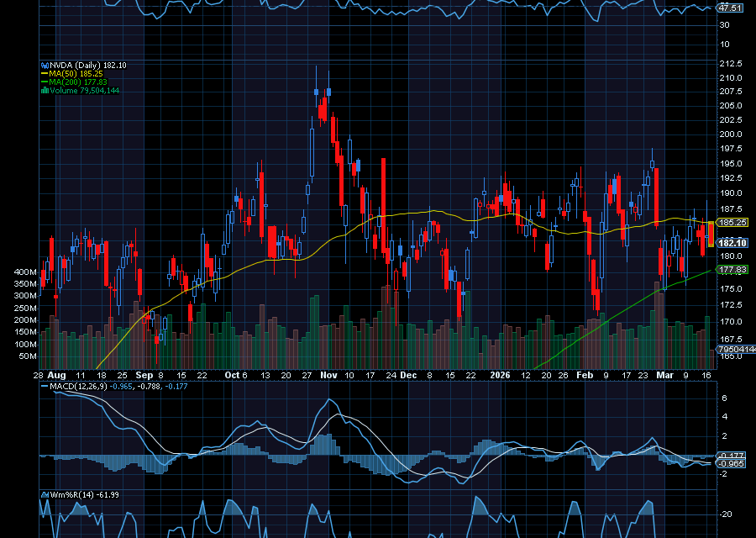Click the Nov label on date axis
This screenshot has height=538, width=756.
[328, 375]
